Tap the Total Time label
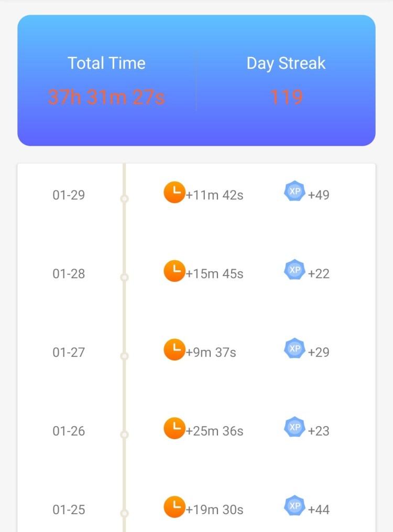This screenshot has height=532, width=393. [106, 63]
